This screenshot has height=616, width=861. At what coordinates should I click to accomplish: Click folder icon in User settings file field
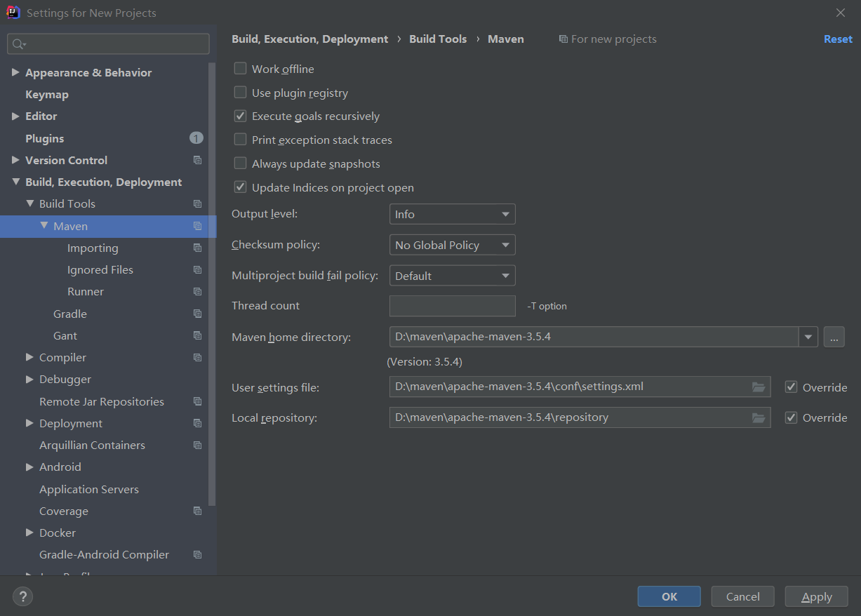coord(758,387)
